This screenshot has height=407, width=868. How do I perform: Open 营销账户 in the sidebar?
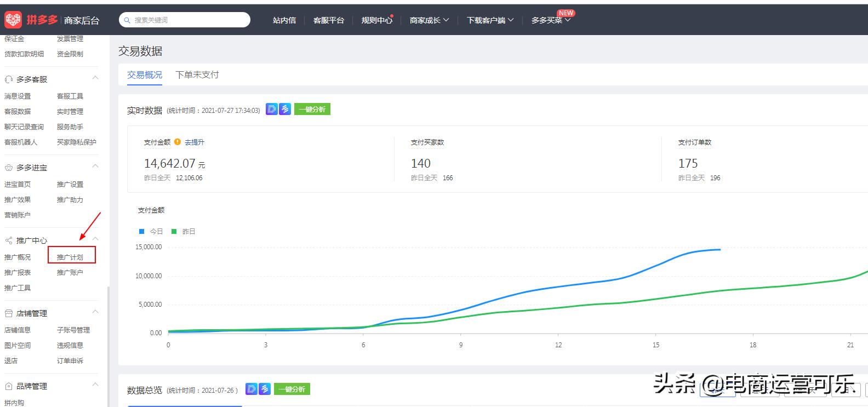coord(18,215)
